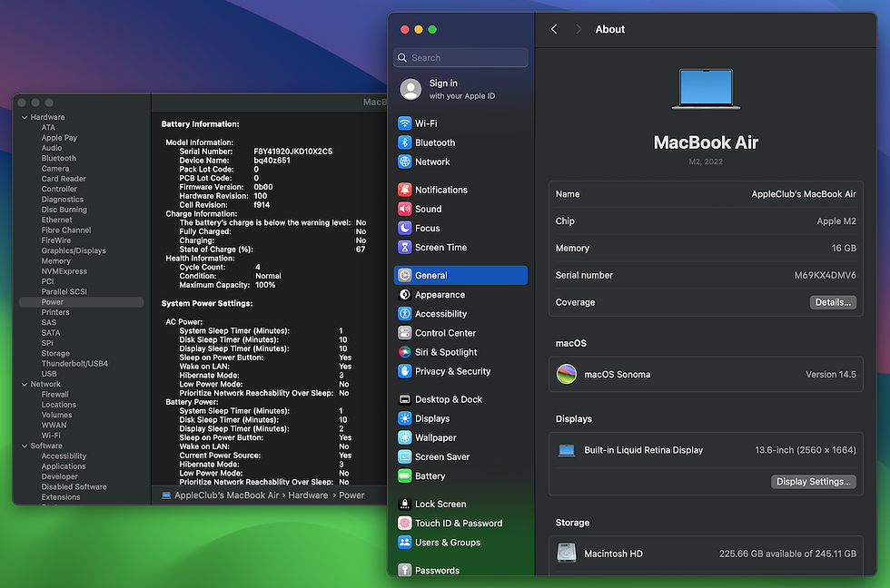This screenshot has height=588, width=890.
Task: Open Passwords key icon
Action: 404,569
